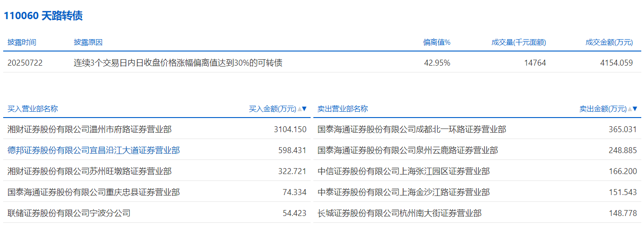Sort by 卖出金额(万元) column header
The height and width of the screenshot is (226, 644).
(x=603, y=109)
